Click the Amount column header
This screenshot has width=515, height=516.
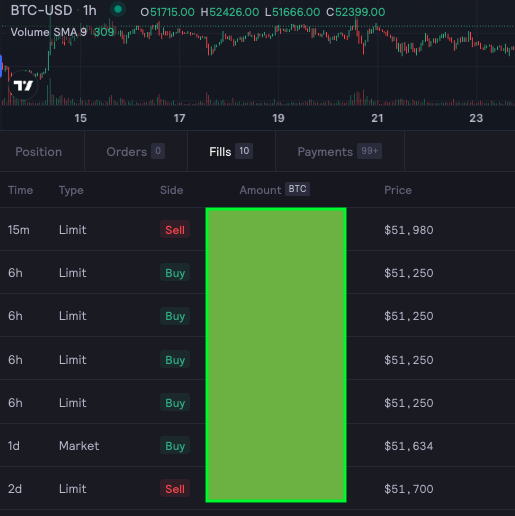[260, 190]
